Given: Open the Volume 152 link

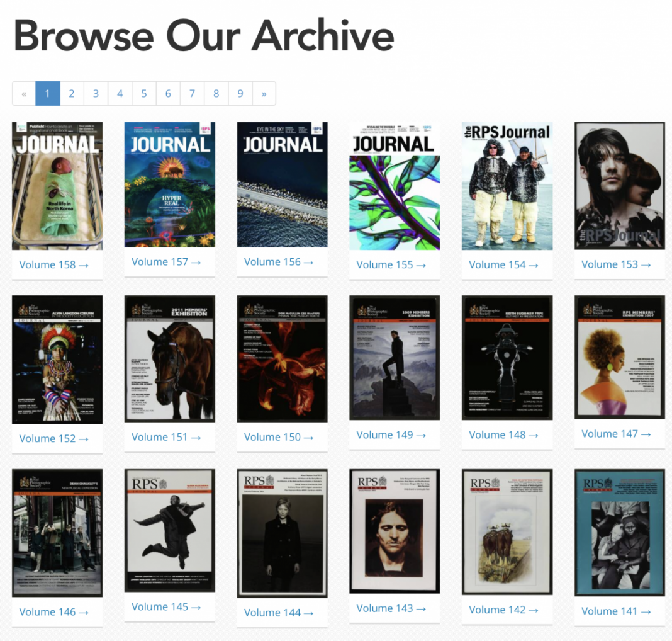Looking at the screenshot, I should pyautogui.click(x=53, y=438).
